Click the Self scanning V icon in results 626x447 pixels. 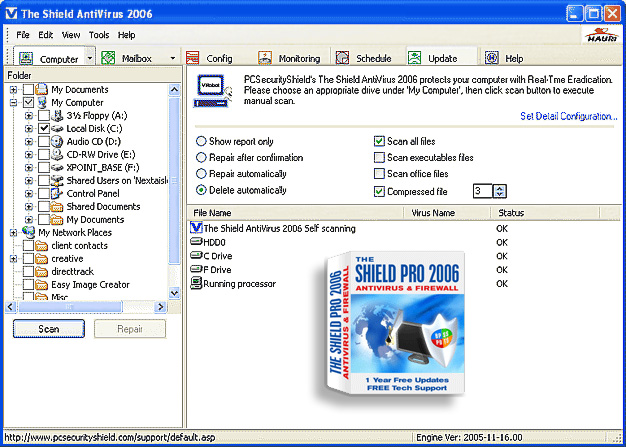[196, 228]
